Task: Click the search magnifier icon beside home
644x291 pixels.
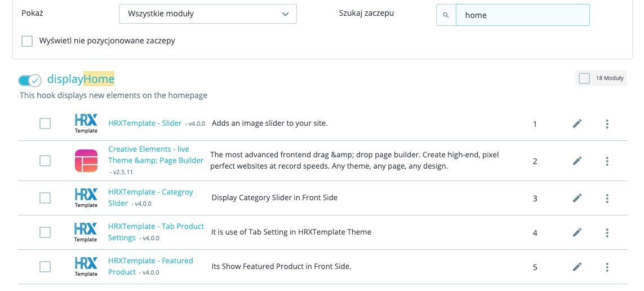Action: (446, 15)
